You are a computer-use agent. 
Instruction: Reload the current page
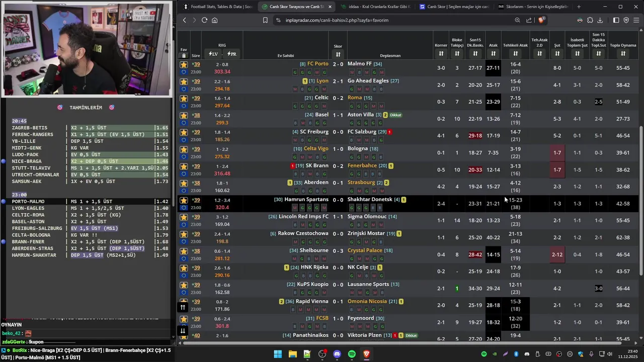[204, 20]
